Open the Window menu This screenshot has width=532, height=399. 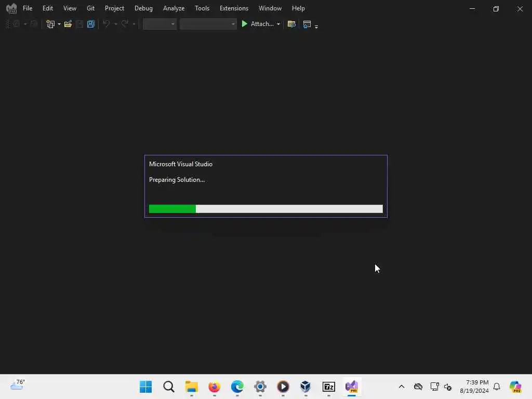coord(270,8)
